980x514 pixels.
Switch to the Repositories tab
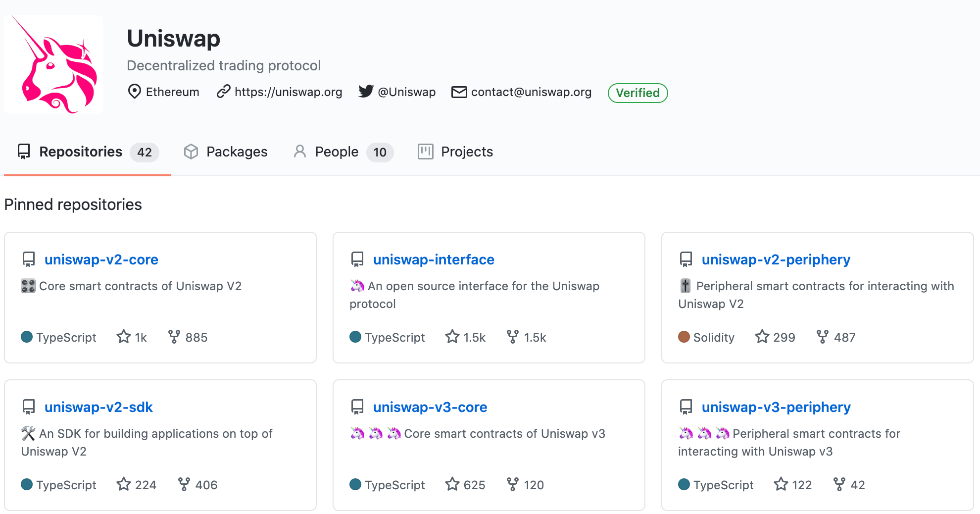click(88, 152)
